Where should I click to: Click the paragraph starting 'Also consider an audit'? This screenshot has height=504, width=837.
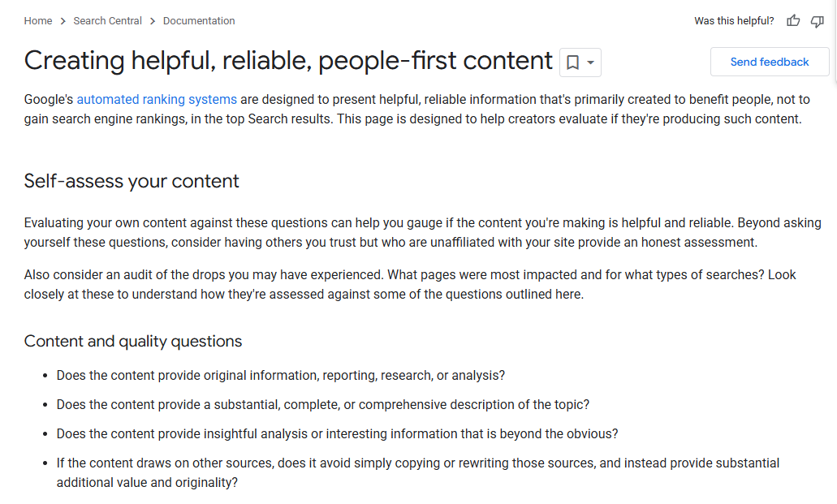pyautogui.click(x=410, y=285)
